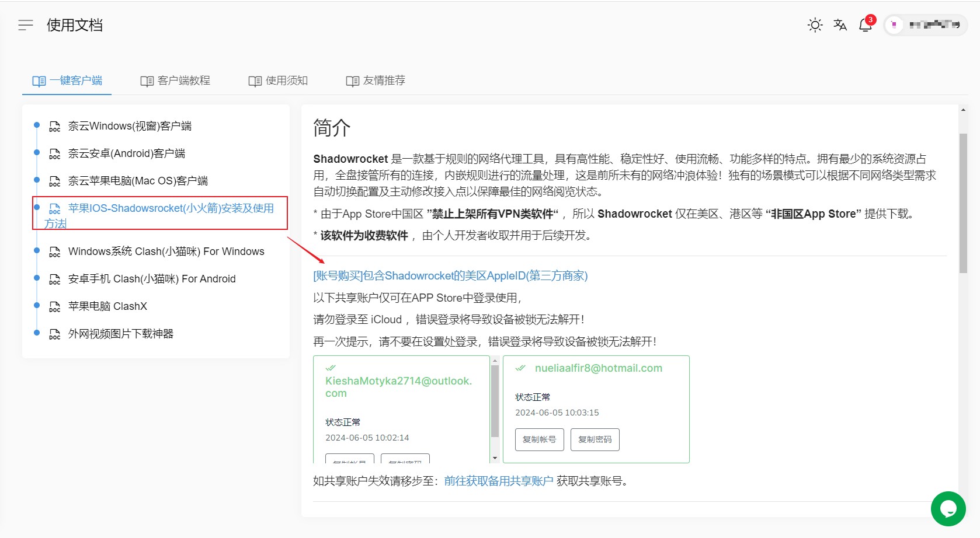Open the green live chat bubble
The image size is (980, 538).
pos(948,509)
